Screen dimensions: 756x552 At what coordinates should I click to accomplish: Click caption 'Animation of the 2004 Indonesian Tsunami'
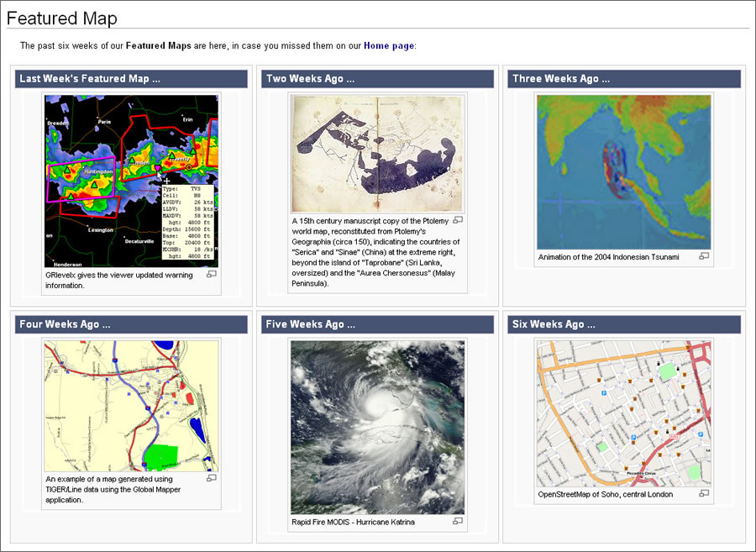click(x=608, y=257)
